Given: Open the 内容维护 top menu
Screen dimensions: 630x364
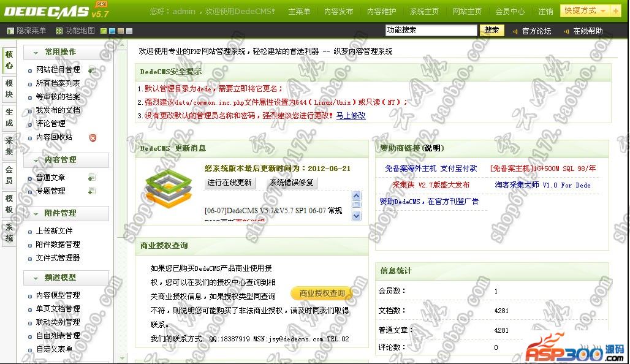Looking at the screenshot, I should (382, 11).
